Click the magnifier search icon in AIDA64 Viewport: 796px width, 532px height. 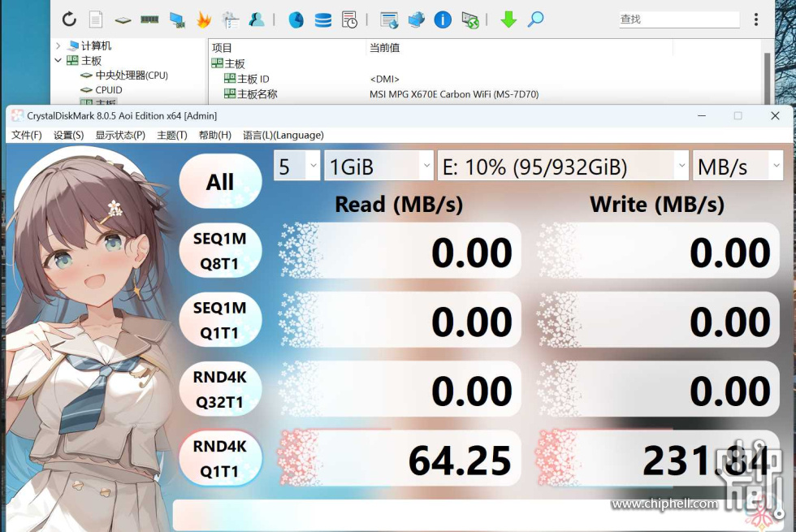(x=535, y=19)
